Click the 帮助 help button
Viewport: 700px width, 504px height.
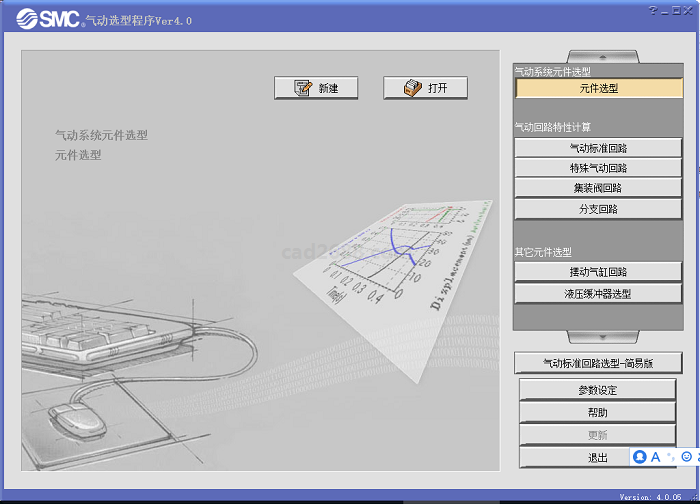(599, 412)
